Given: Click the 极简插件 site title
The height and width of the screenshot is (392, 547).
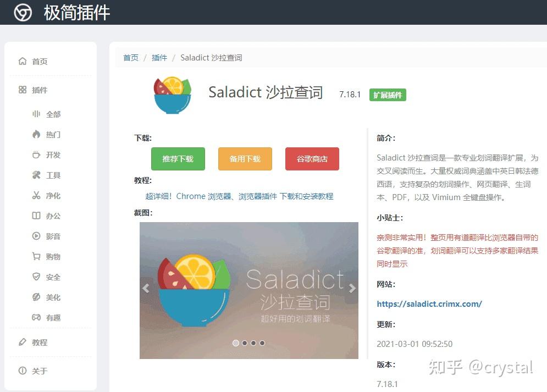Looking at the screenshot, I should 77,13.
